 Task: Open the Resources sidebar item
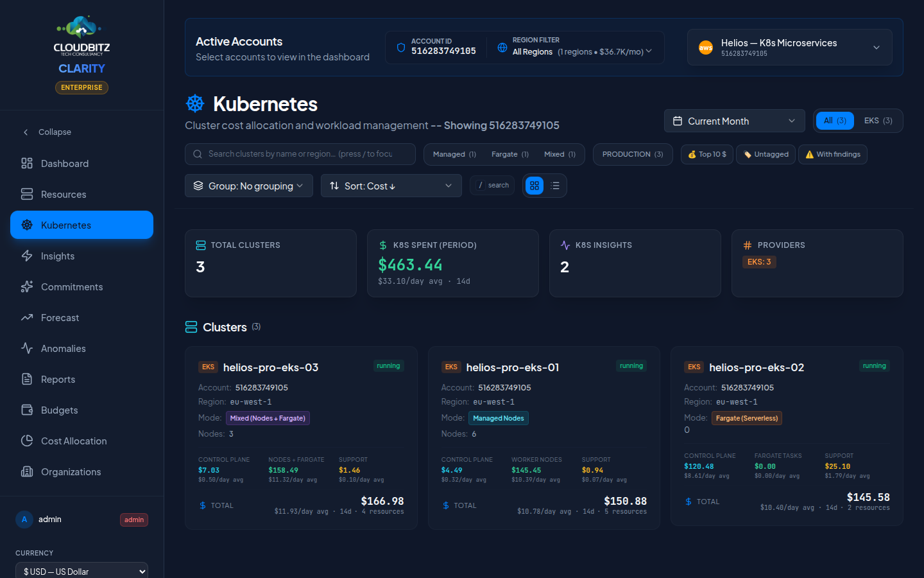(81, 194)
